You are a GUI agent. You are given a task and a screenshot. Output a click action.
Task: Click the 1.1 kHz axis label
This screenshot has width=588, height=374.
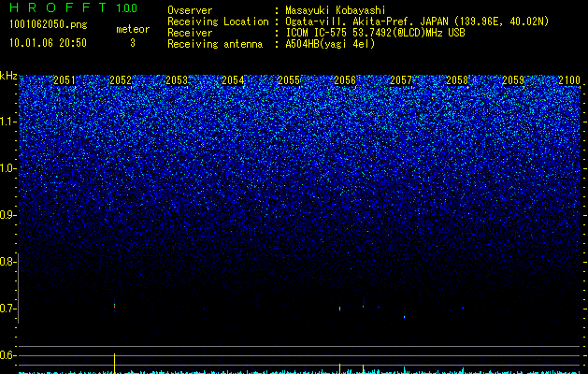click(7, 122)
